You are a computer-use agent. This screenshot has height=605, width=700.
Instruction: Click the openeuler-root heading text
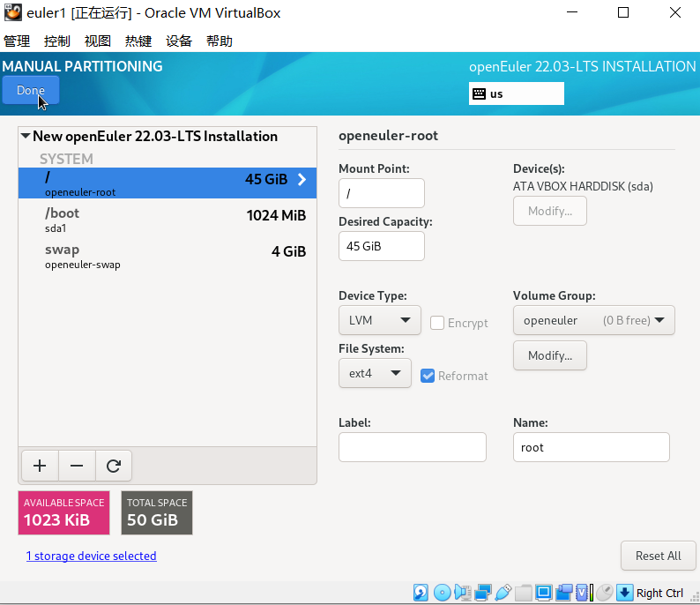coord(388,136)
